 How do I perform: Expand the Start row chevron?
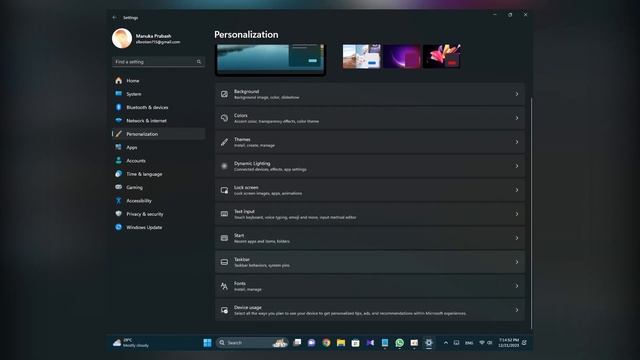pyautogui.click(x=517, y=238)
